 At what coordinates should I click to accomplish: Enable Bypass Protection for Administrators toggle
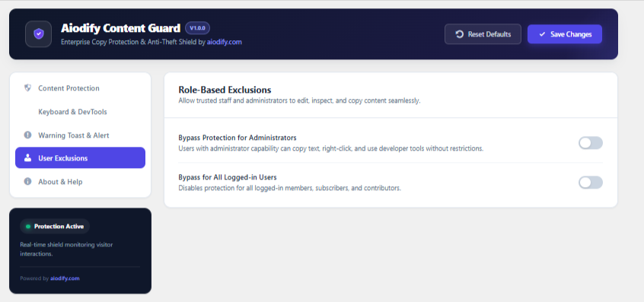[591, 143]
